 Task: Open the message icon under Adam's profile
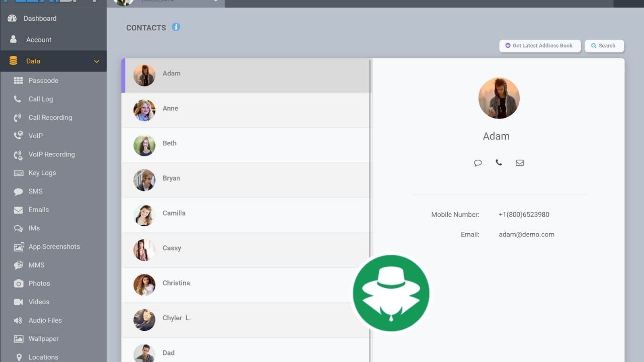478,162
